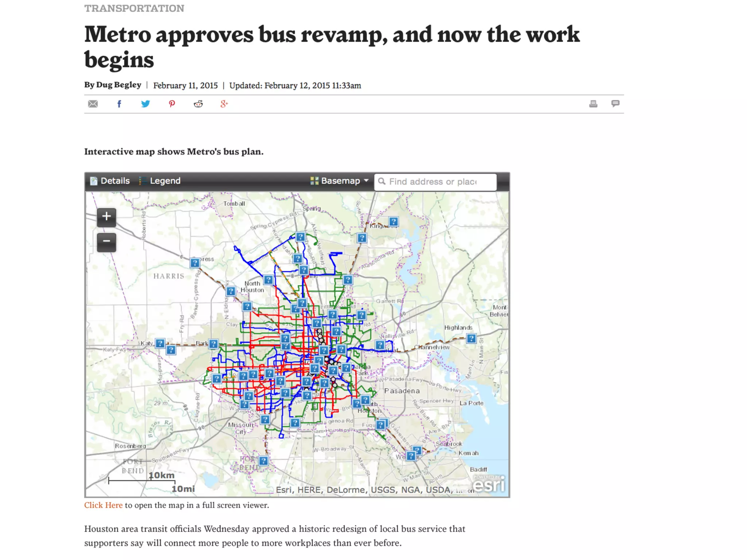The image size is (747, 560).
Task: Share the article on Twitter
Action: (145, 104)
